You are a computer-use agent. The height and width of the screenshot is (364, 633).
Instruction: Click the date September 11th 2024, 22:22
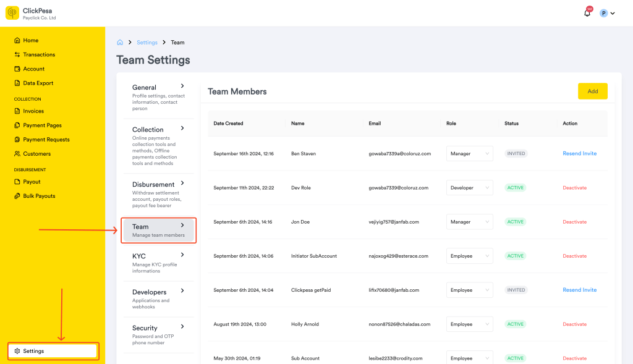coord(244,188)
